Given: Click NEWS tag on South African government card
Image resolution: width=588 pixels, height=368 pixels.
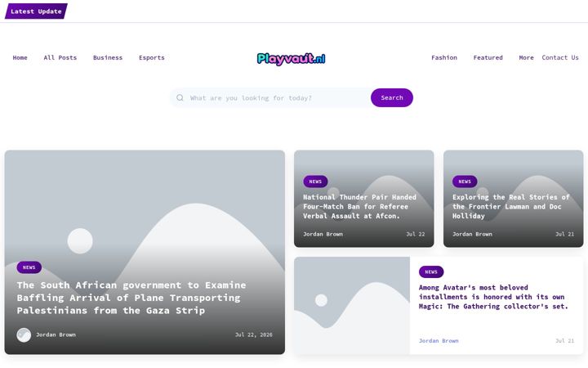Looking at the screenshot, I should pos(29,267).
